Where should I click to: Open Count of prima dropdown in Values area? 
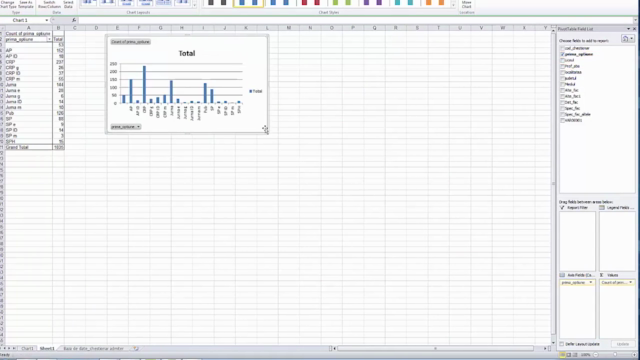pos(630,282)
